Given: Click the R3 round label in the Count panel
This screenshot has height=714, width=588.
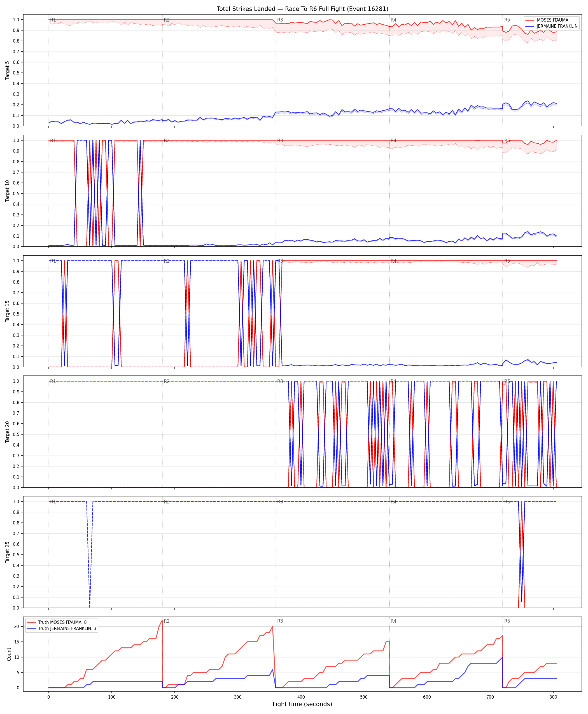Looking at the screenshot, I should 280,621.
